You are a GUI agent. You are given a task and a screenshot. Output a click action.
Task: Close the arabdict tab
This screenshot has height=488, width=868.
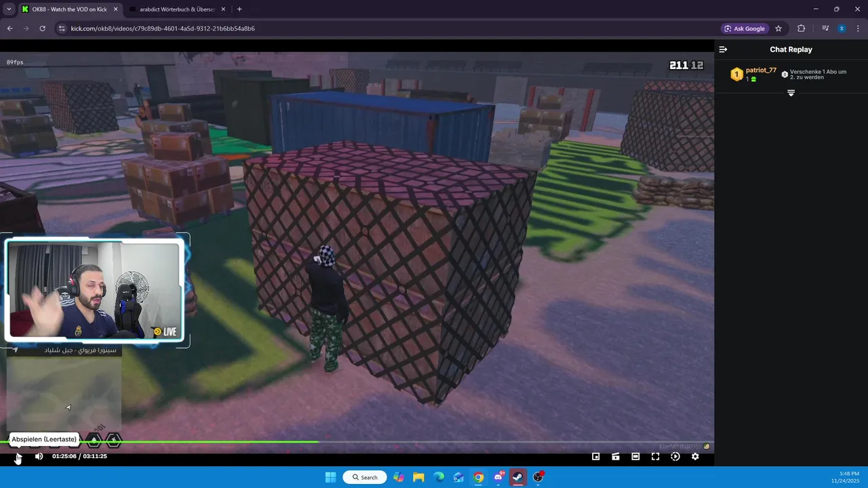click(x=222, y=9)
